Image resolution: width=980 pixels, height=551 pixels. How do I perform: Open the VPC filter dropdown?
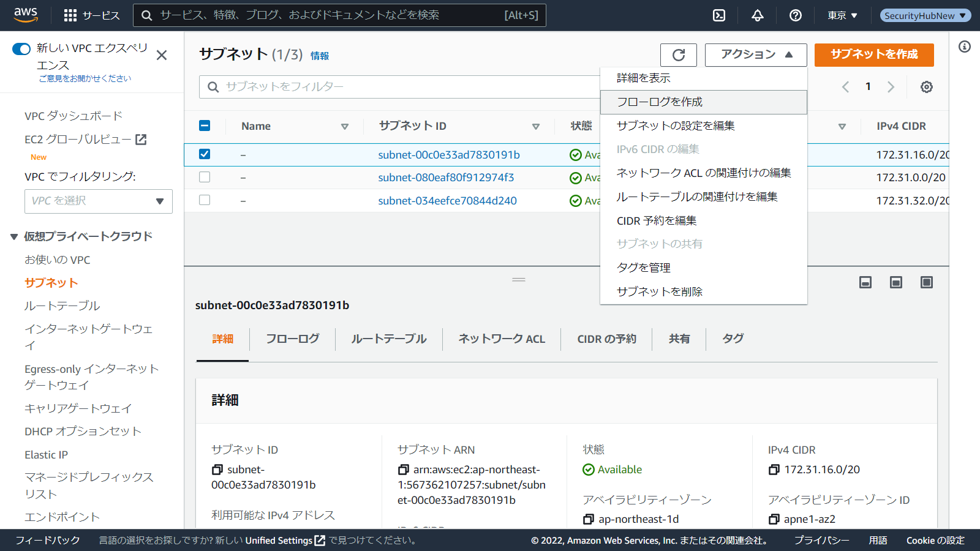pyautogui.click(x=98, y=201)
